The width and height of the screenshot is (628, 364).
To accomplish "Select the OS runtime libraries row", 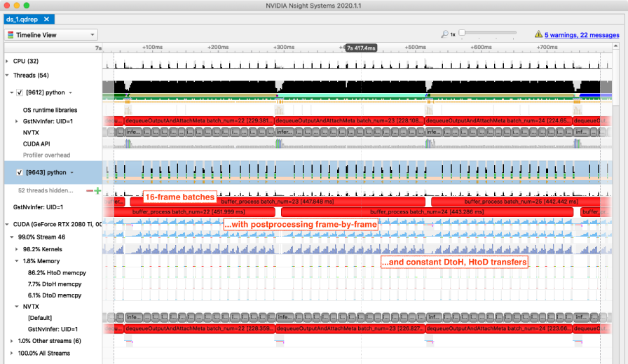I will click(50, 110).
